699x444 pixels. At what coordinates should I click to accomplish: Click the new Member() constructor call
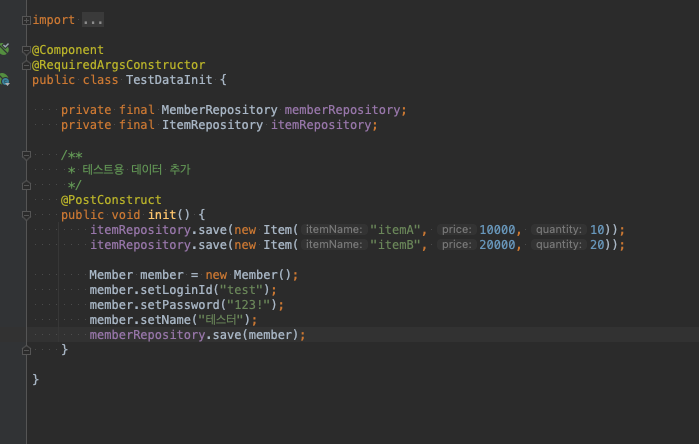click(248, 275)
